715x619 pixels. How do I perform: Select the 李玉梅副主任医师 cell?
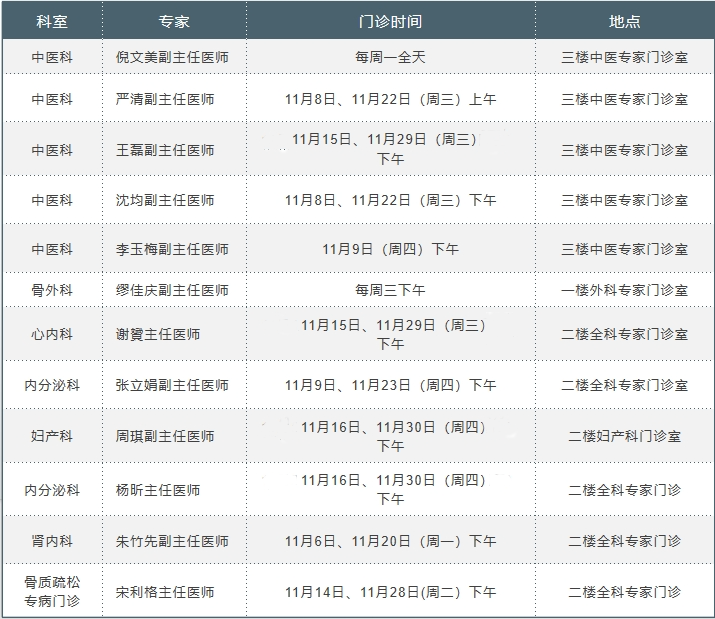(x=172, y=249)
